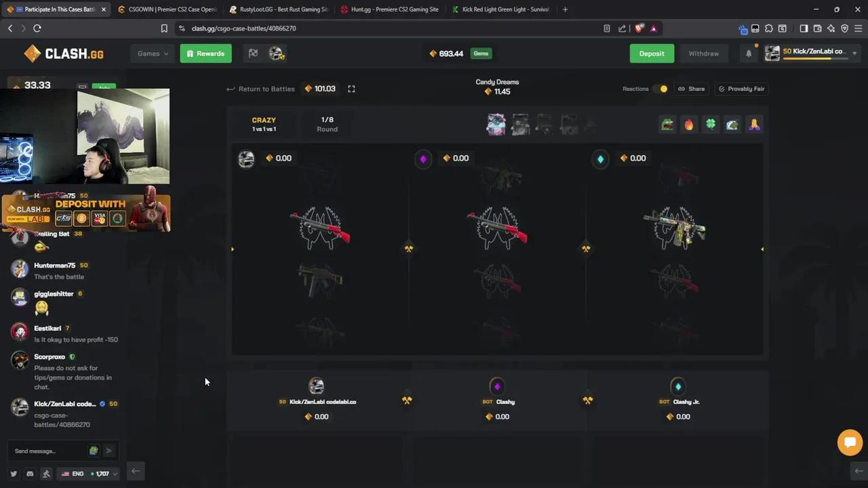The width and height of the screenshot is (868, 488).
Task: Send the praying hands reaction
Action: click(x=754, y=125)
